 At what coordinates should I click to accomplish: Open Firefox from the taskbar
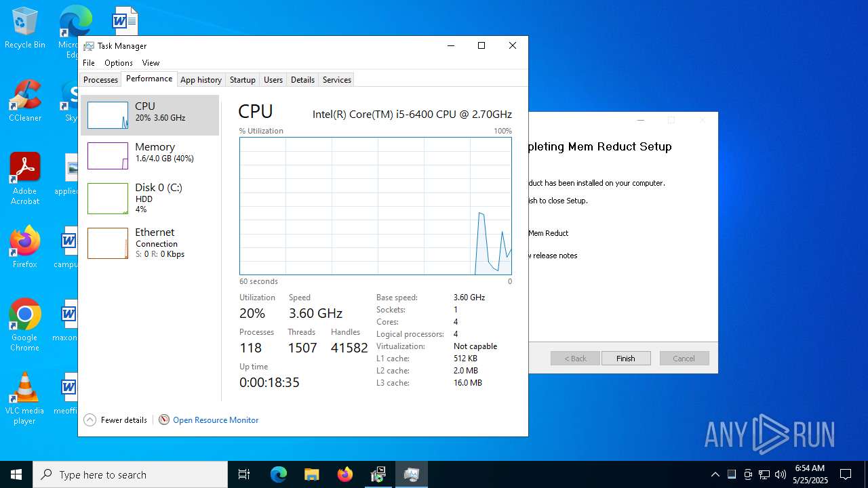pyautogui.click(x=344, y=474)
